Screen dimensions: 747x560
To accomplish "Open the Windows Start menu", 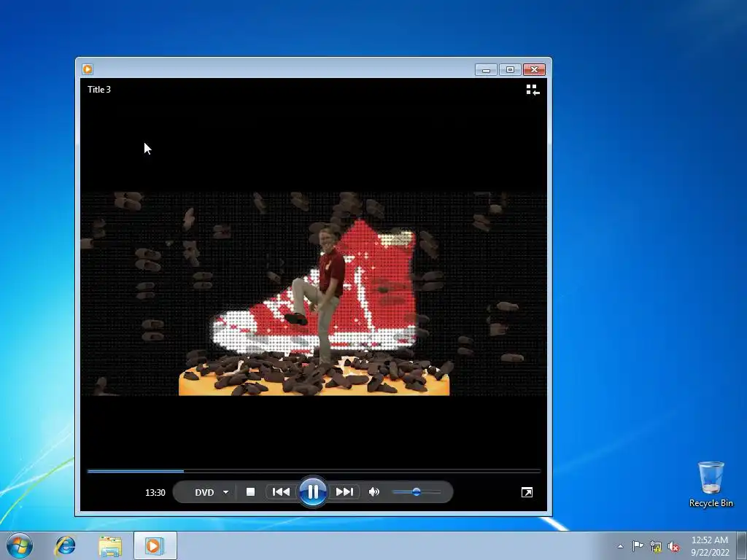I will click(x=20, y=545).
